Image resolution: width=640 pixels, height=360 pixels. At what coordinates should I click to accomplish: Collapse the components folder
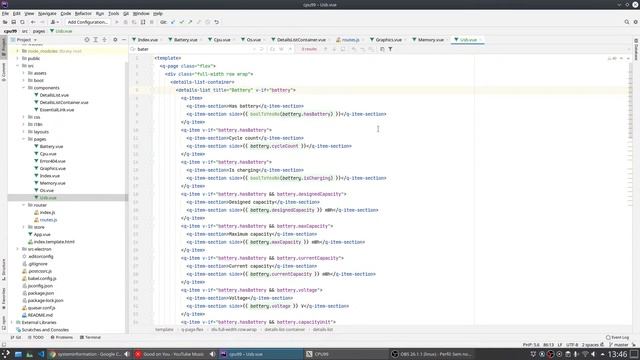tap(24, 88)
